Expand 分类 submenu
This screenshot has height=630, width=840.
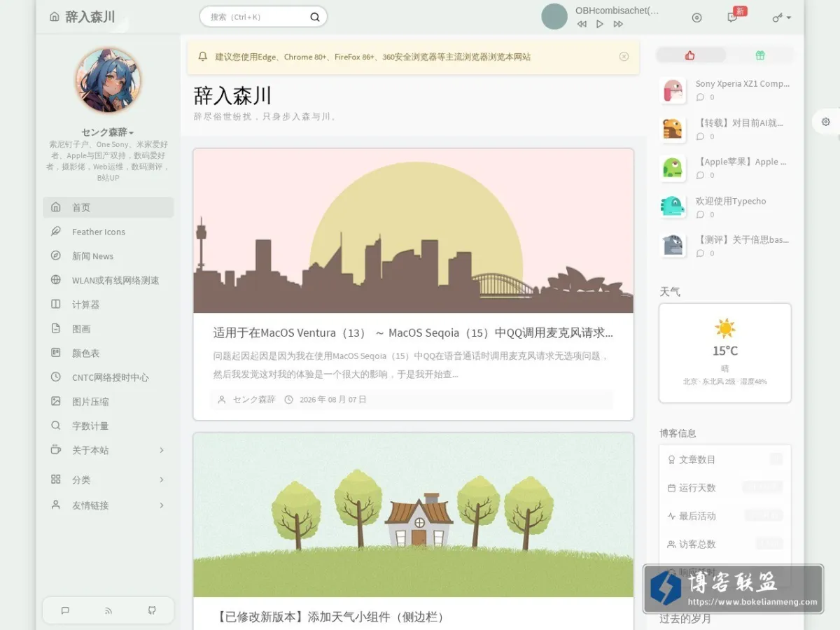[108, 479]
